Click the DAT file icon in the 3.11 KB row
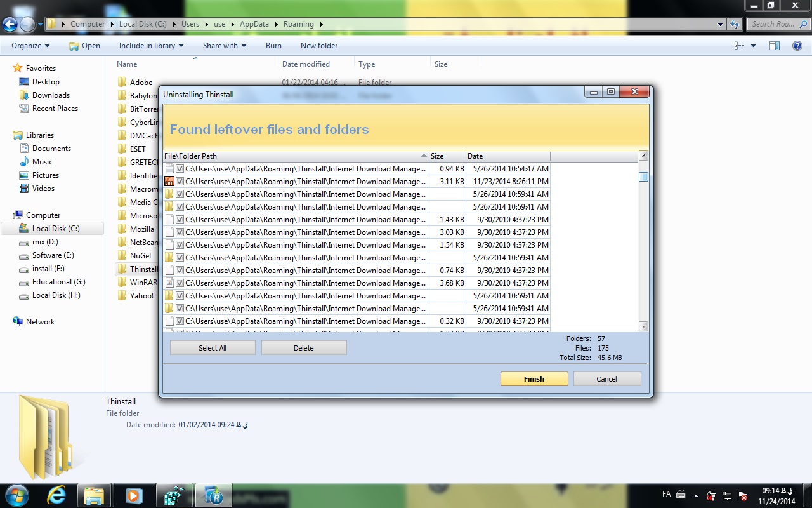The image size is (812, 508). tap(169, 182)
